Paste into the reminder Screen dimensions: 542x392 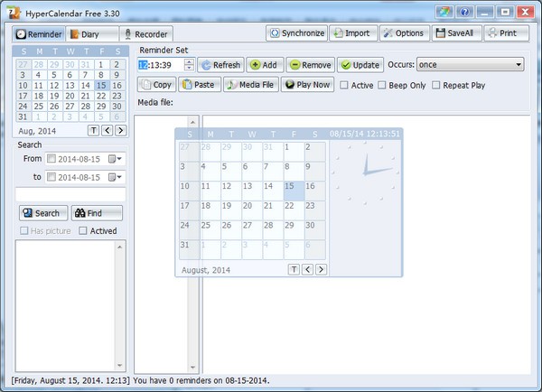pos(200,85)
